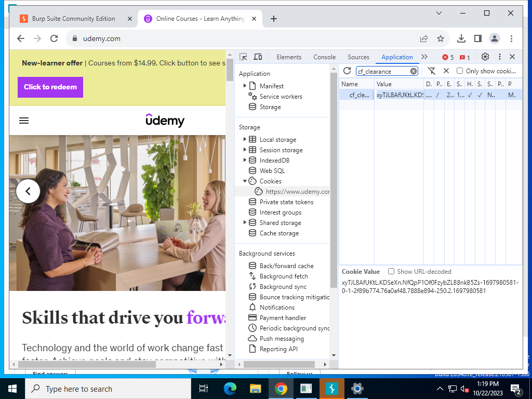Go back to previous page

(21, 38)
